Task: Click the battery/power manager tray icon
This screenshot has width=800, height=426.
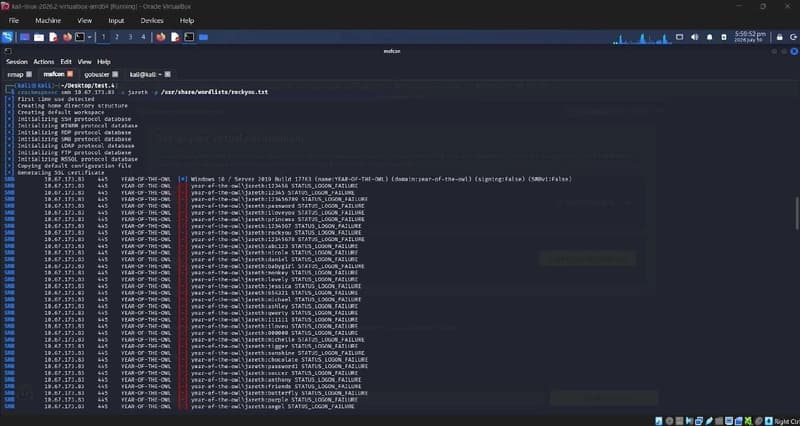Action: click(724, 37)
